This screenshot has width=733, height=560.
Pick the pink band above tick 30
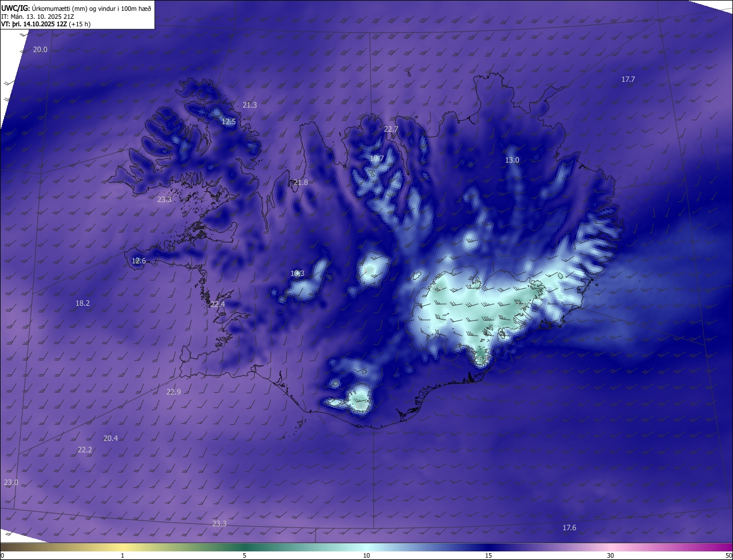pos(610,547)
